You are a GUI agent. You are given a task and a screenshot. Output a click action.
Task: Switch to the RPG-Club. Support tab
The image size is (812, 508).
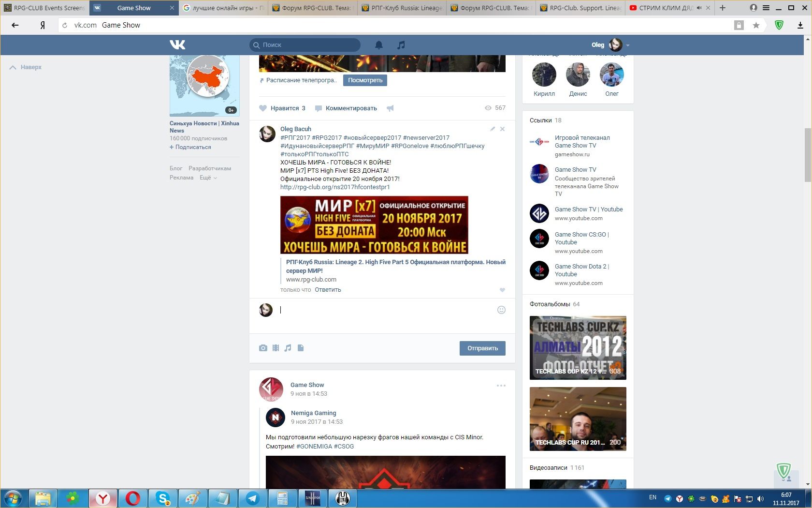point(580,8)
